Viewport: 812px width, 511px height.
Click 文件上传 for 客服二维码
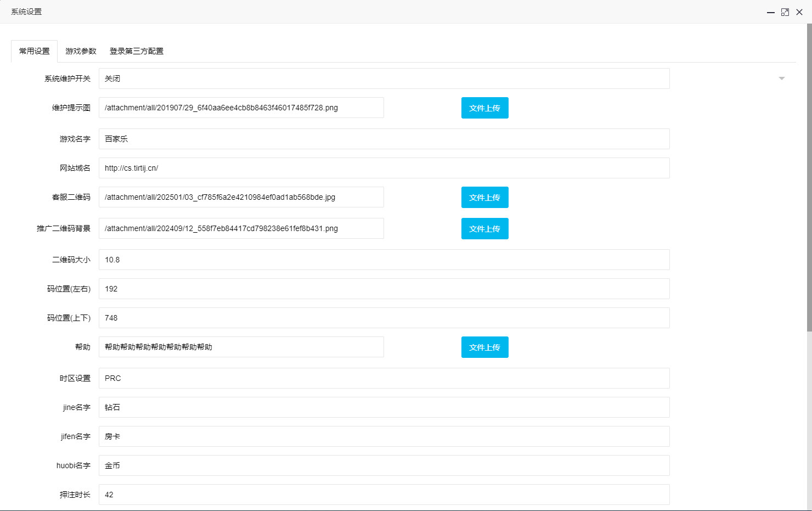(x=484, y=198)
